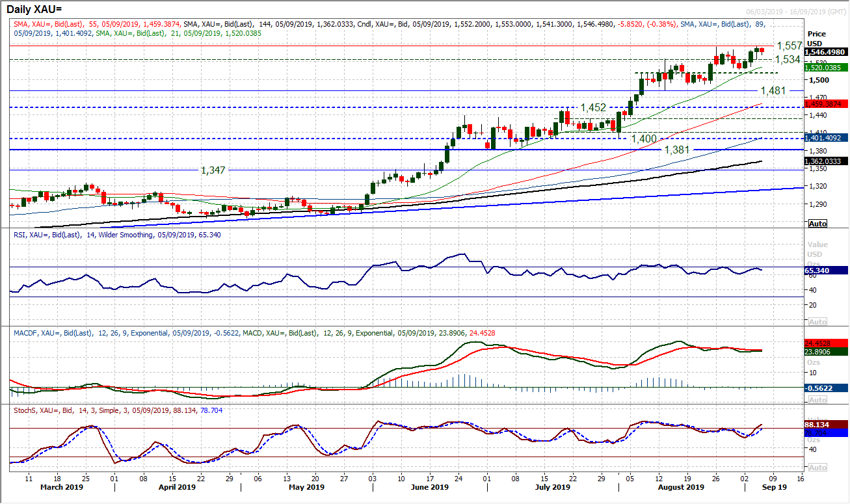The width and height of the screenshot is (850, 504).
Task: Click the MACD signal value 24.4528
Action: [x=826, y=343]
